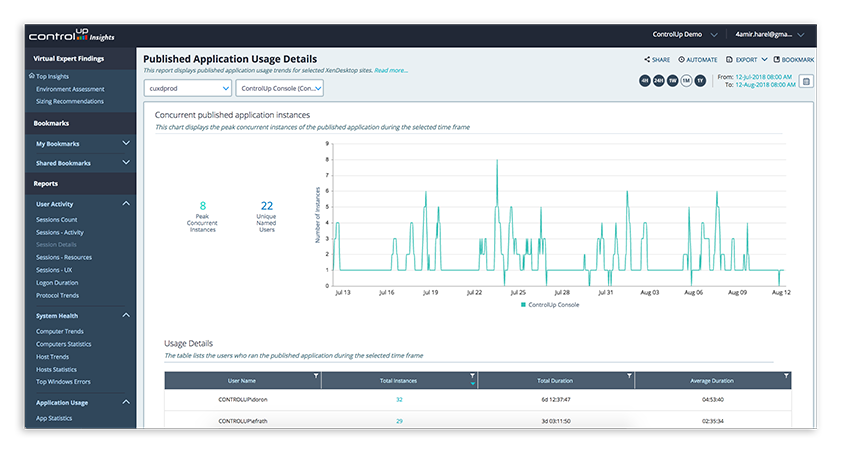Click the Top Insights home icon
The width and height of the screenshot is (845, 451).
pyautogui.click(x=32, y=76)
